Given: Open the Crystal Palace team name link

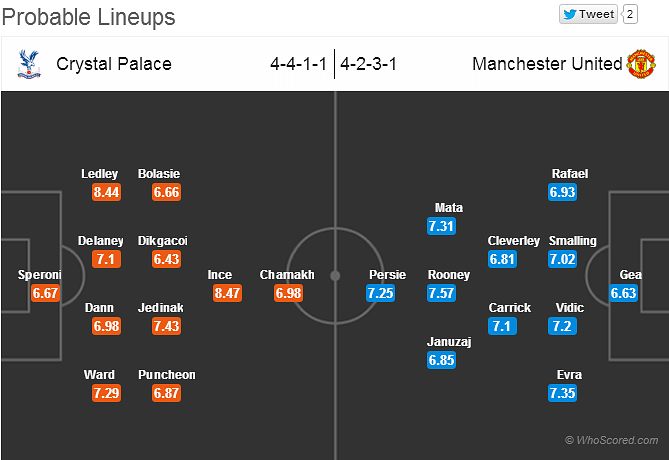Looking at the screenshot, I should tap(114, 64).
